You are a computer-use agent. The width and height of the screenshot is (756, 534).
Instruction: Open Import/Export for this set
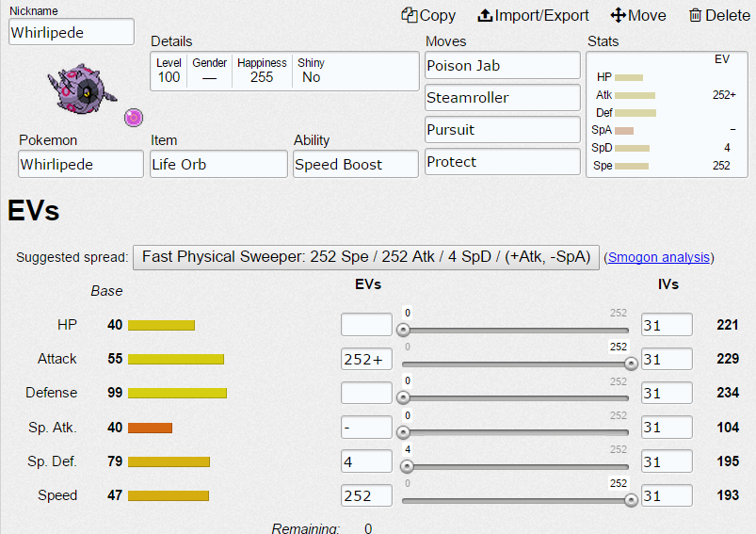coord(533,15)
